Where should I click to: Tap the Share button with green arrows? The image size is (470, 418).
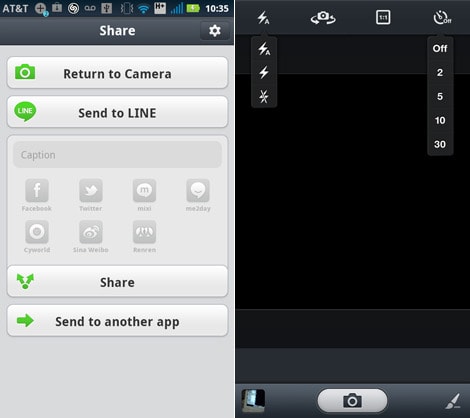117,282
